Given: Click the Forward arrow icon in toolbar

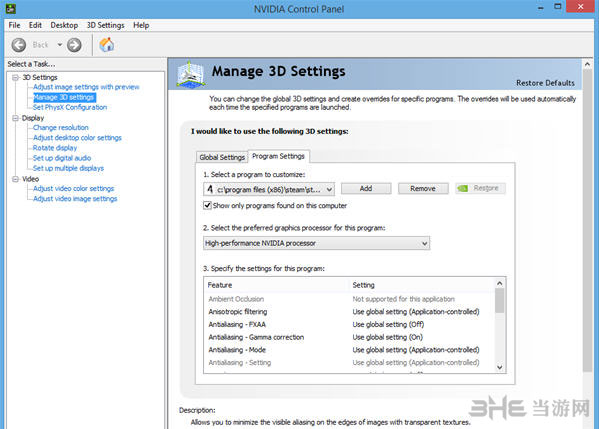Looking at the screenshot, I should click(74, 45).
